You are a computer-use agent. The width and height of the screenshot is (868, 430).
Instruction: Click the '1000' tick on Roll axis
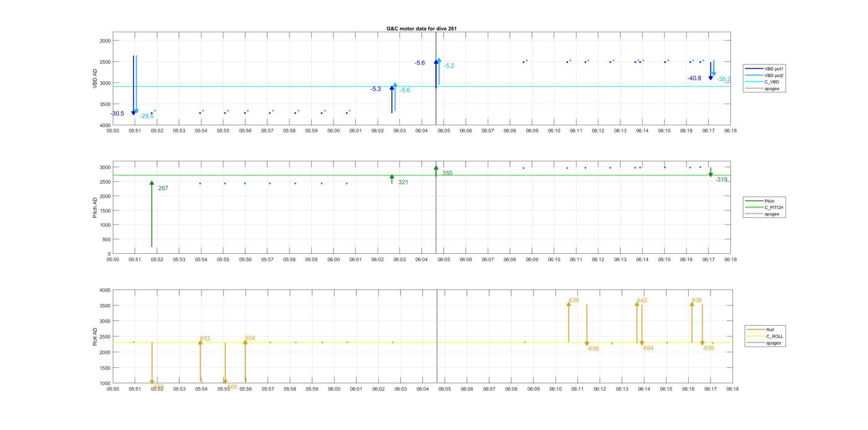(105, 383)
